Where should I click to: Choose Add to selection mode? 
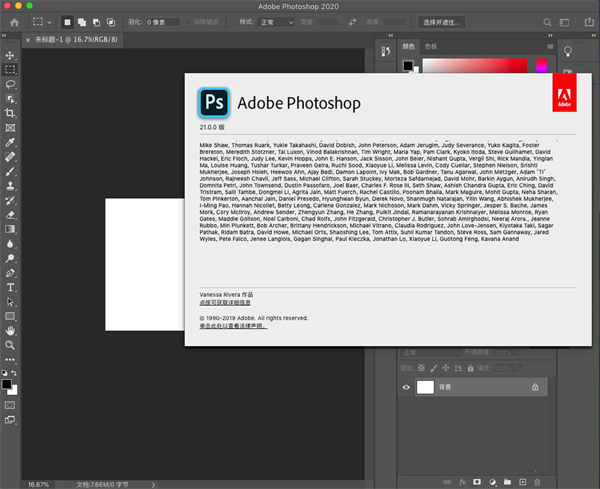coord(82,22)
